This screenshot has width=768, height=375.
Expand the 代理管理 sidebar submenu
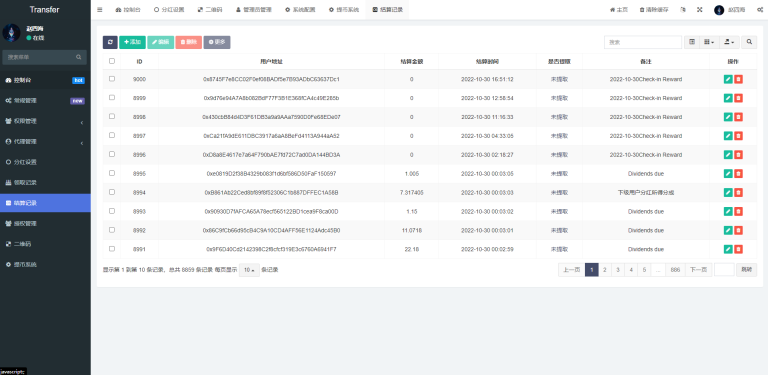click(45, 141)
